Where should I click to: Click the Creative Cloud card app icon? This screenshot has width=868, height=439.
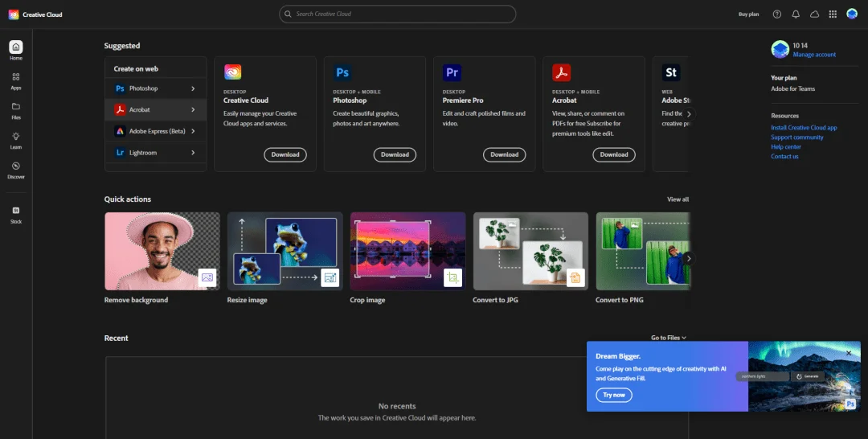(232, 72)
